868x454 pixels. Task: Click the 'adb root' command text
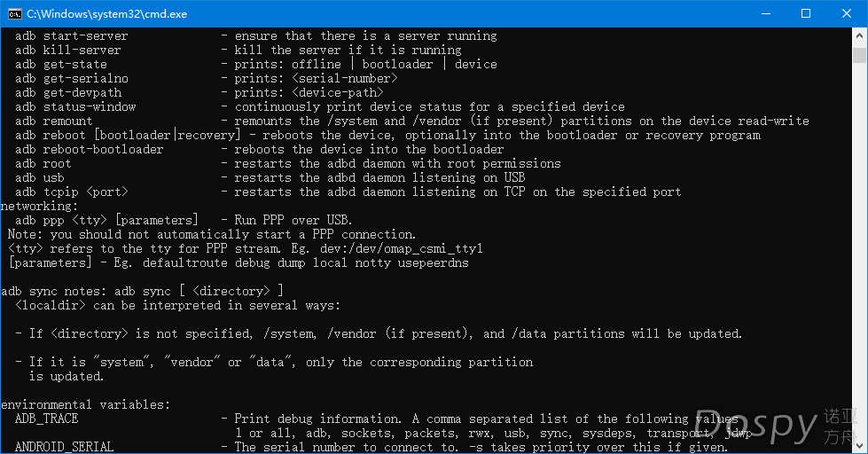(43, 164)
